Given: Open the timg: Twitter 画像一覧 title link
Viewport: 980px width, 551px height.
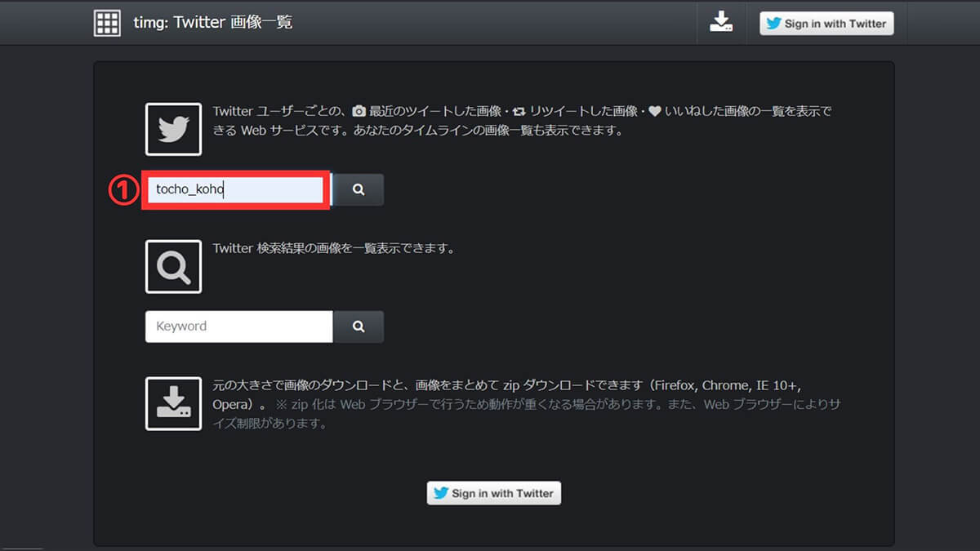Looking at the screenshot, I should [x=213, y=23].
